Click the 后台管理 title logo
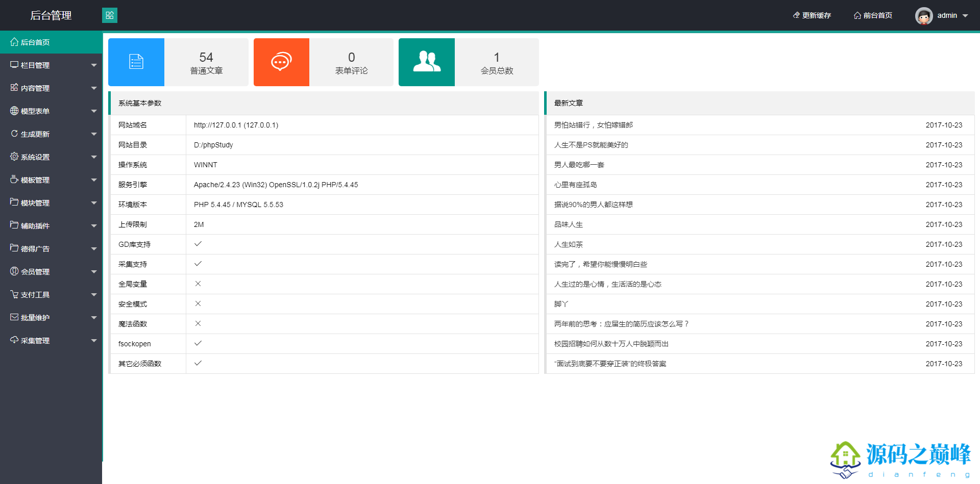 point(51,15)
